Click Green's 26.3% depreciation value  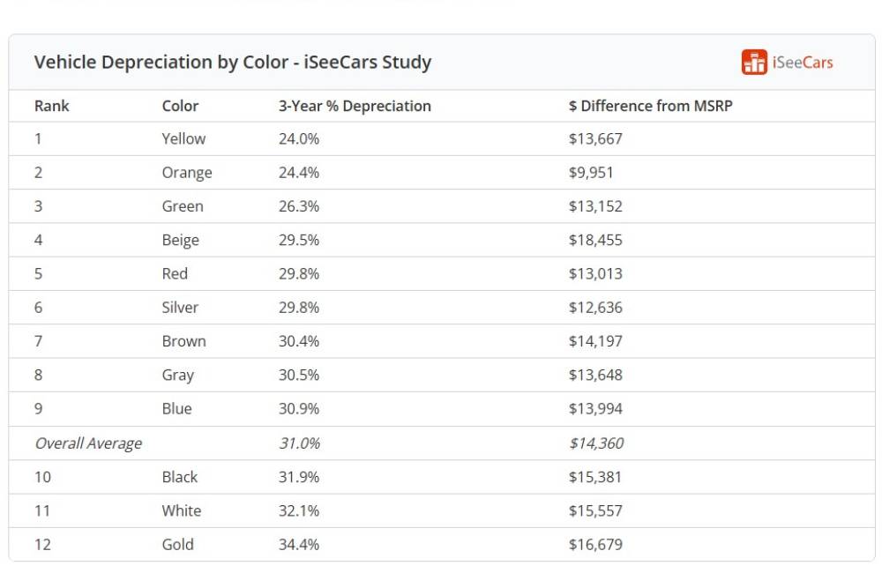(299, 206)
